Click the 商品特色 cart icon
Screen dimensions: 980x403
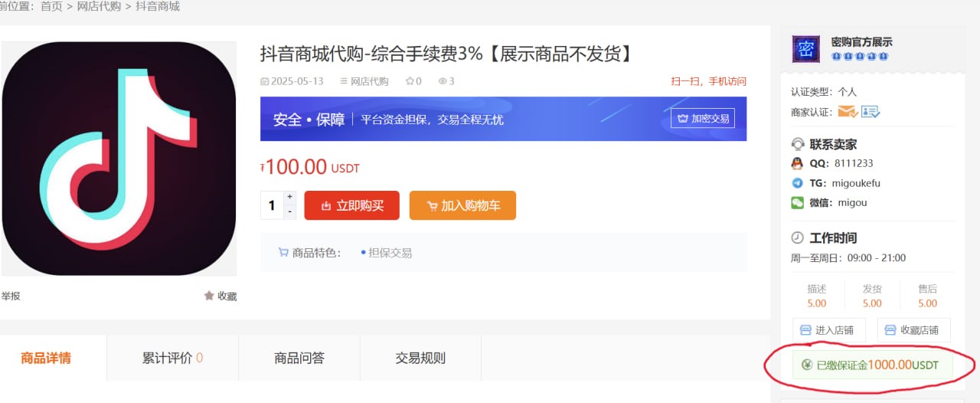(283, 252)
